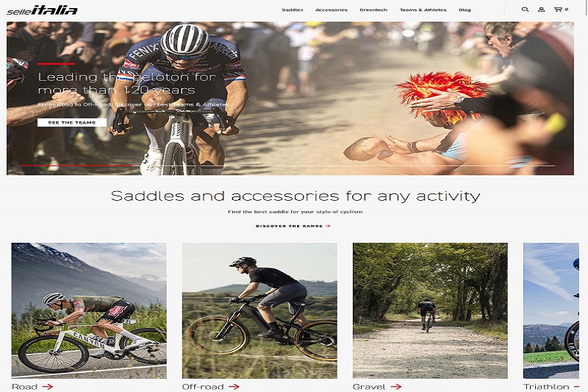Select the Triathlon category label
This screenshot has height=392, width=588.
point(545,387)
